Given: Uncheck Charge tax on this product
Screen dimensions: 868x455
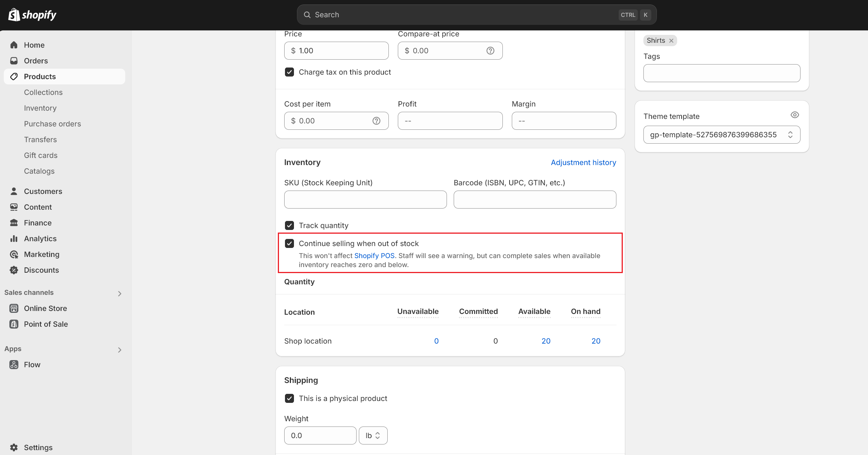Looking at the screenshot, I should point(289,72).
